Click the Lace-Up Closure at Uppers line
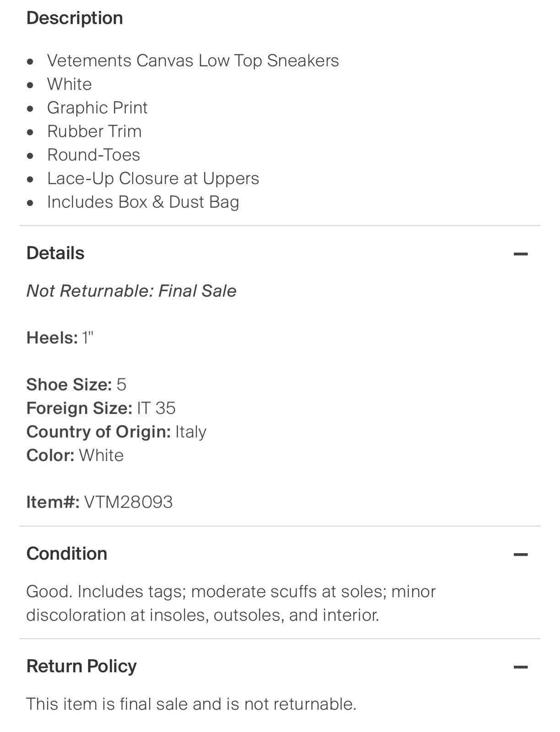Viewport: 560px width, 732px height. point(153,178)
